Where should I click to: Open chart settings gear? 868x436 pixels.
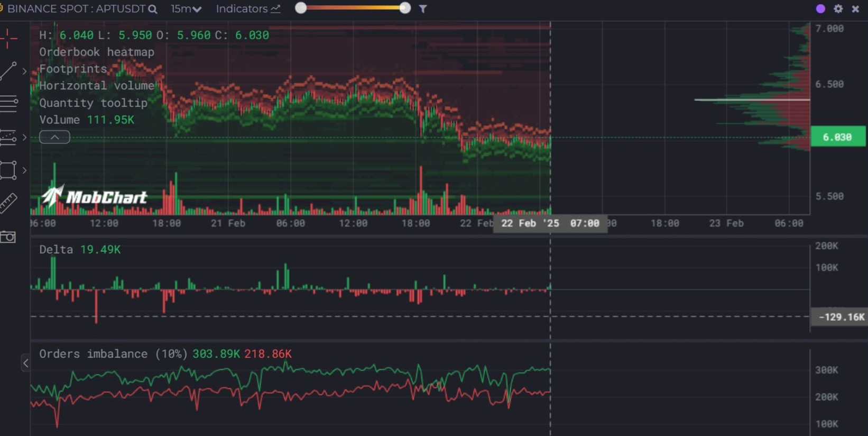(838, 8)
